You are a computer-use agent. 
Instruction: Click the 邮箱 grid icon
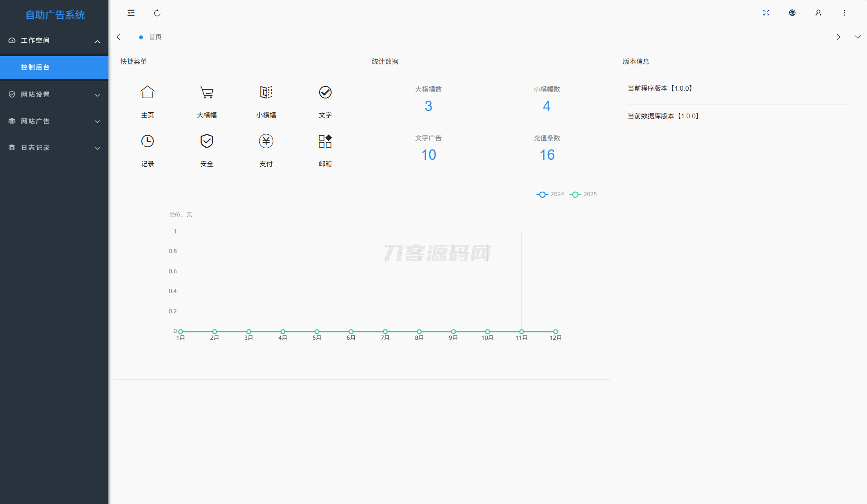tap(325, 141)
